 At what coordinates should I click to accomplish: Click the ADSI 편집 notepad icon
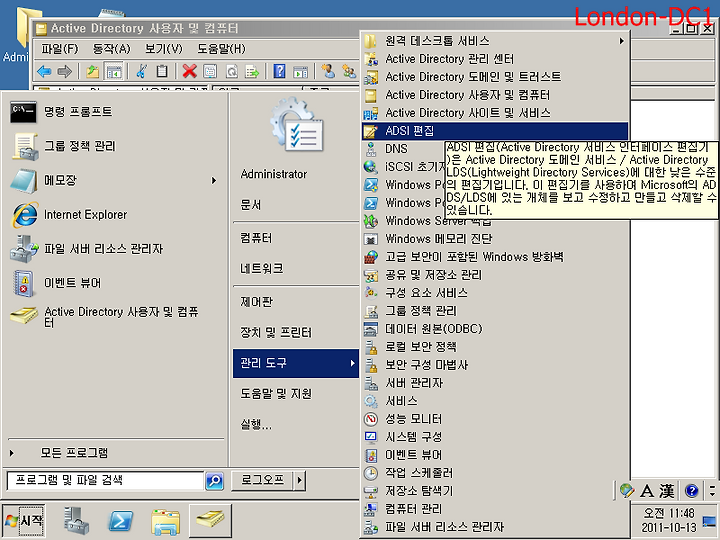tap(371, 131)
